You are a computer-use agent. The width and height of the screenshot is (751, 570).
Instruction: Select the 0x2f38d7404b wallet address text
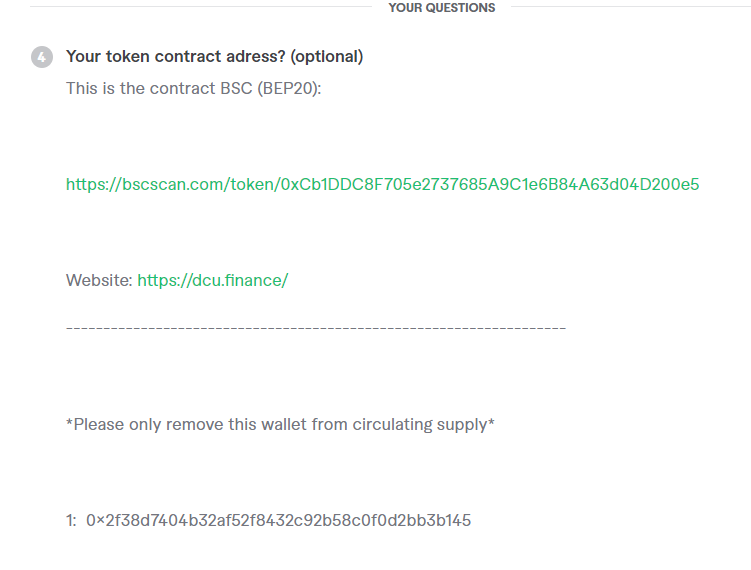[x=278, y=520]
